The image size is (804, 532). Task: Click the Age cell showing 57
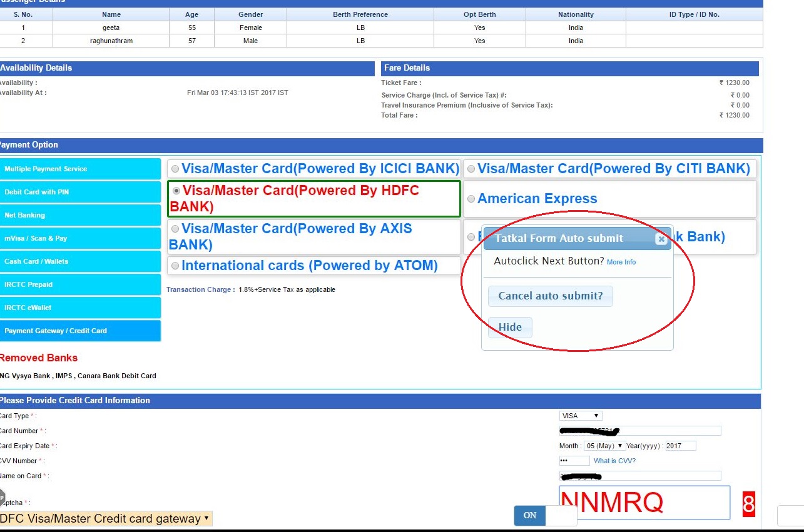click(x=191, y=41)
